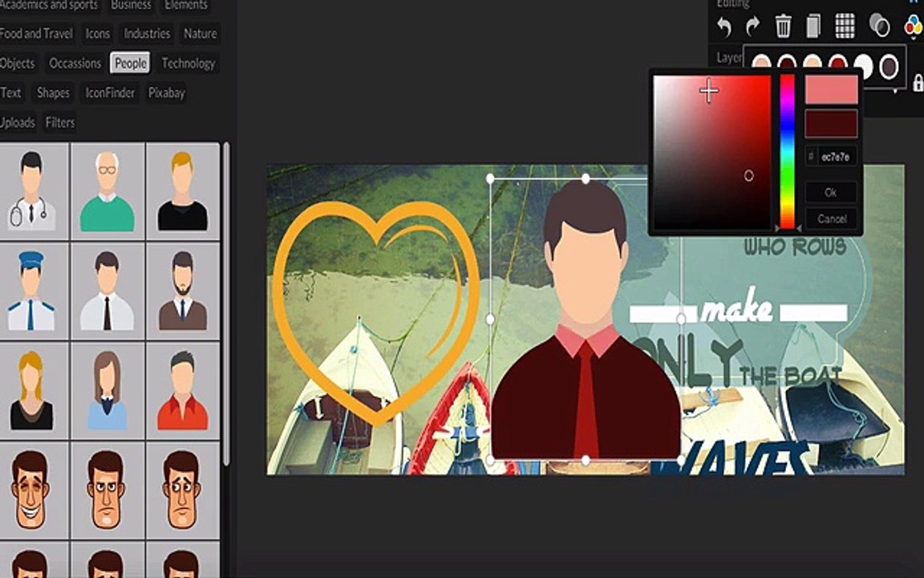
Task: Click the top-left selection handle of avatar
Action: (x=490, y=178)
